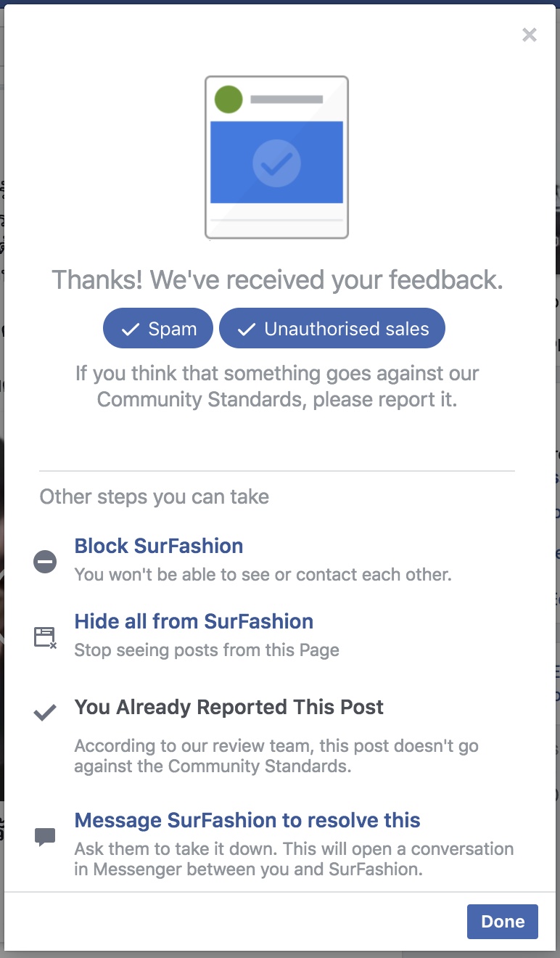This screenshot has width=560, height=958.
Task: Open the Block SurFashion option
Action: (x=159, y=546)
